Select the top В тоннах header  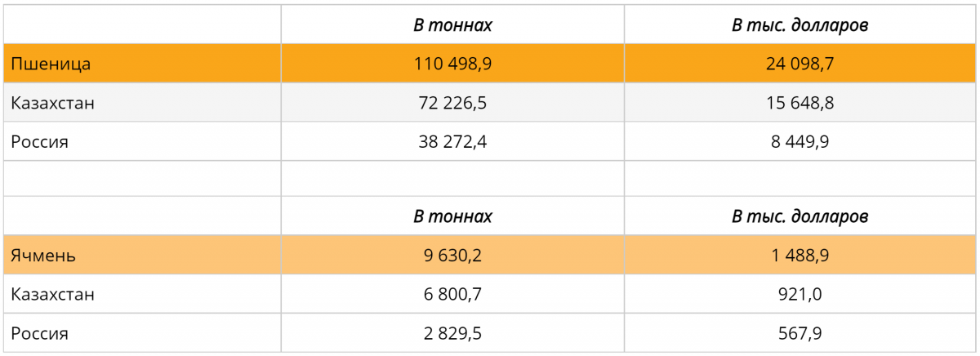coord(453,25)
